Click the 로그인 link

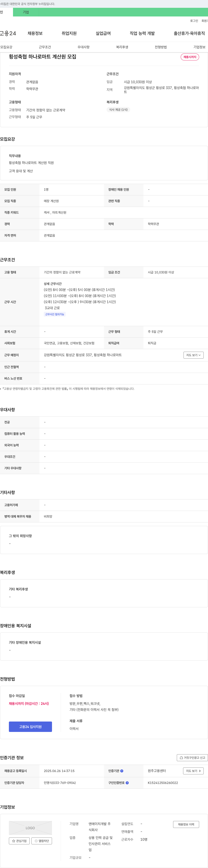(194, 21)
